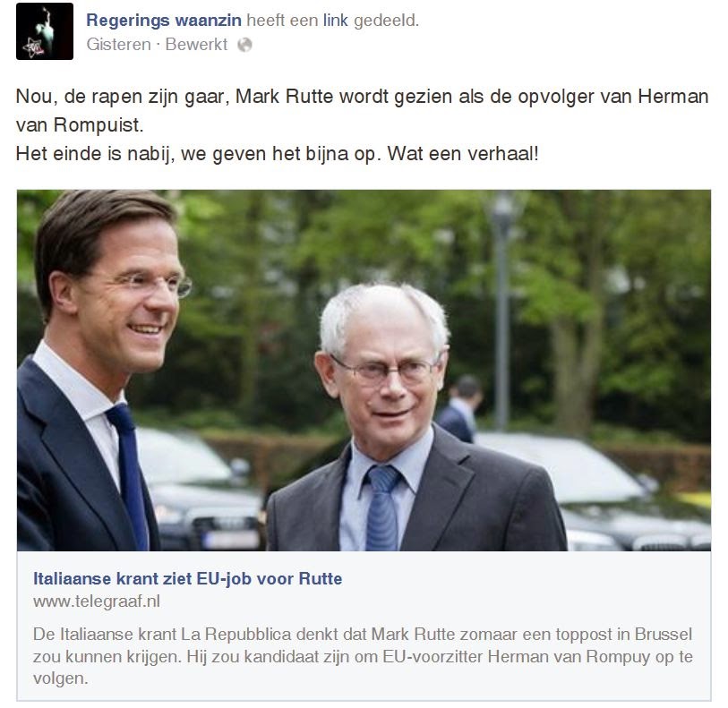Click the article summary mentioning La Repubblica

pos(363,656)
